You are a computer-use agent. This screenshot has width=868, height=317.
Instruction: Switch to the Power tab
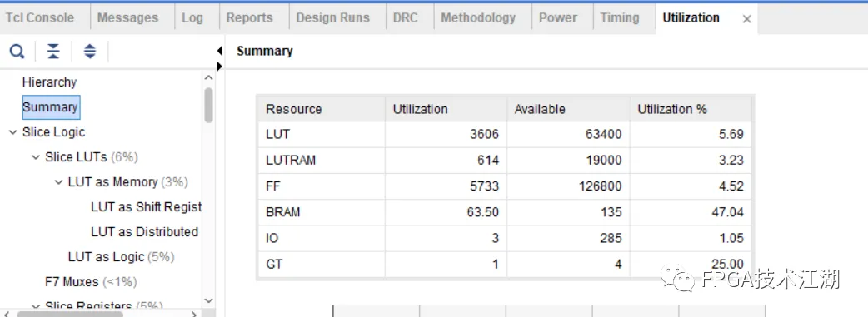pos(558,17)
